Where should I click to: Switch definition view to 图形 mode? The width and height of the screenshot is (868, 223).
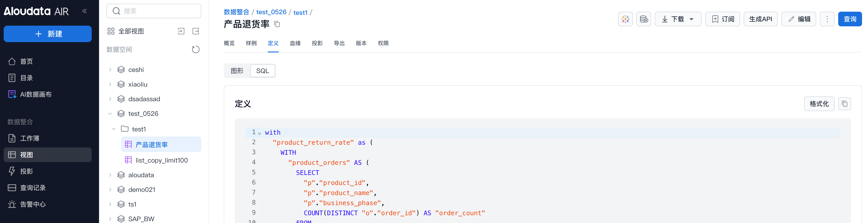237,71
